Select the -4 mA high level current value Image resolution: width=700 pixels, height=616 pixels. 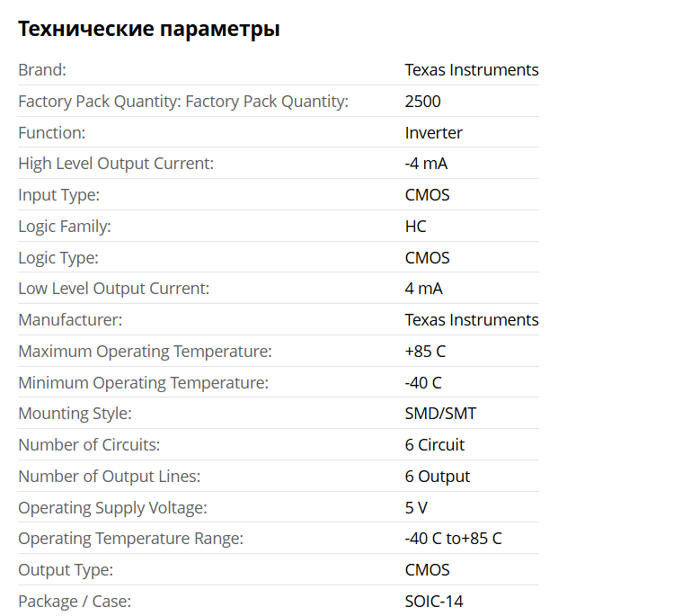426,164
